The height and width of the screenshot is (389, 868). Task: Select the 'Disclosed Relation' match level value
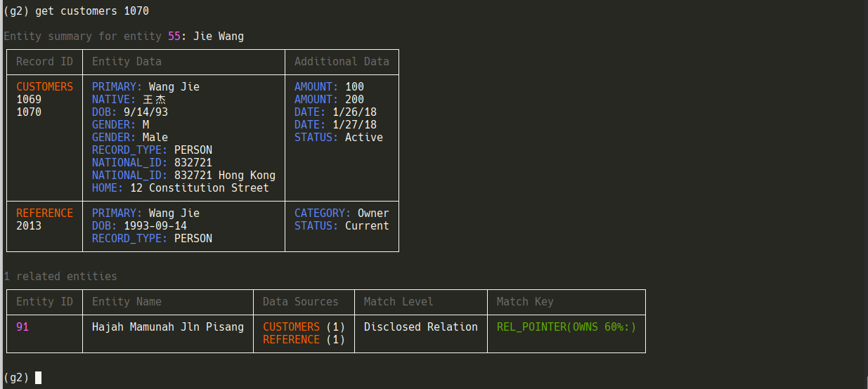(420, 327)
